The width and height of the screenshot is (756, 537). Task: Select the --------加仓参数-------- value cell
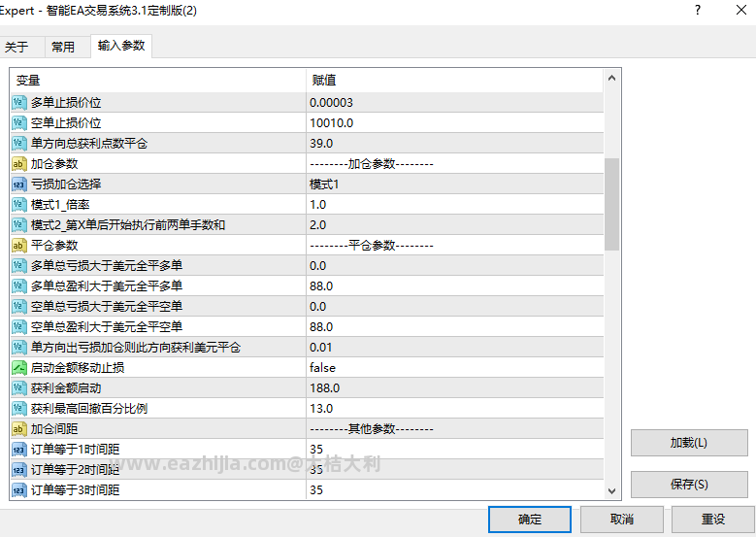click(454, 163)
